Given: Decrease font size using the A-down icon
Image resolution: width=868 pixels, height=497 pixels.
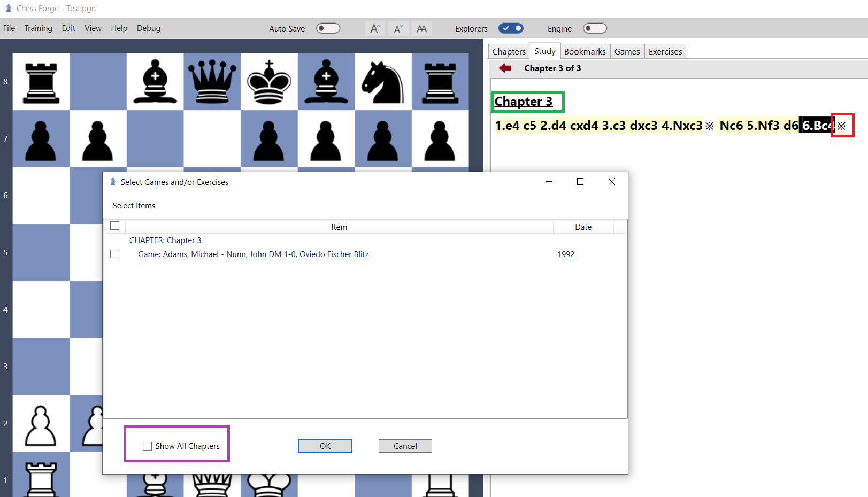Looking at the screenshot, I should click(398, 28).
